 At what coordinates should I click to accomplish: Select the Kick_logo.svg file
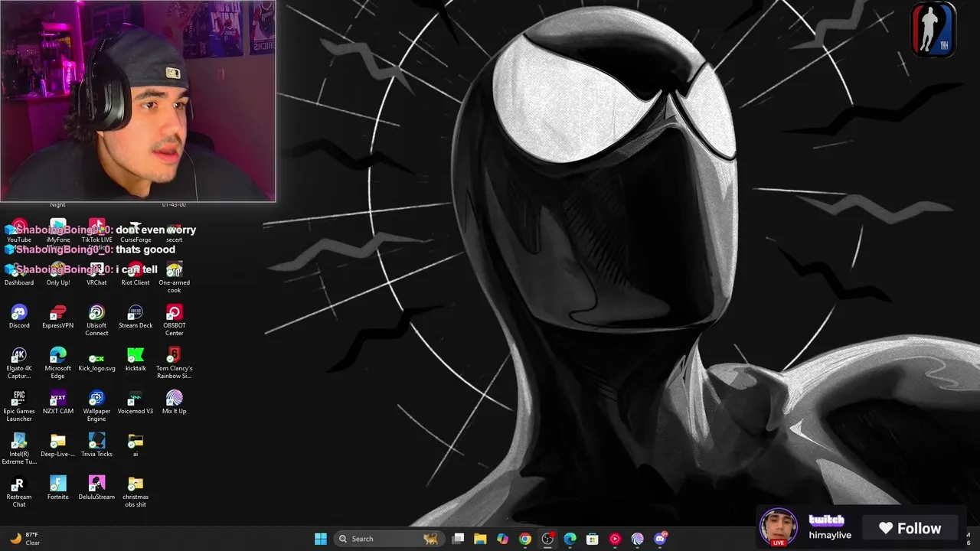[x=96, y=360]
